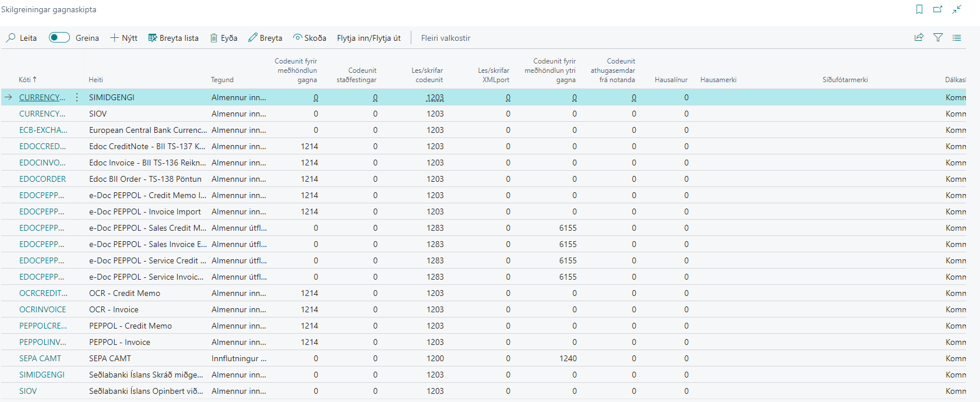Screen dimensions: 980x402
Task: Click the Breyta pencil icon
Action: coord(253,38)
